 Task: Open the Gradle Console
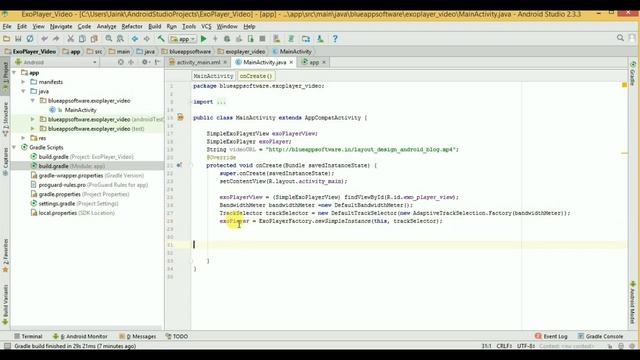pyautogui.click(x=600, y=336)
